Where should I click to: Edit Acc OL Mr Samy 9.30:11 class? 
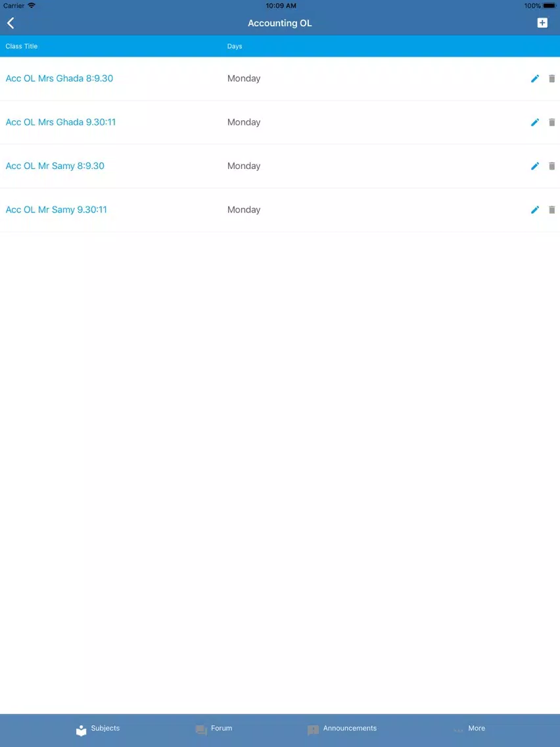535,210
